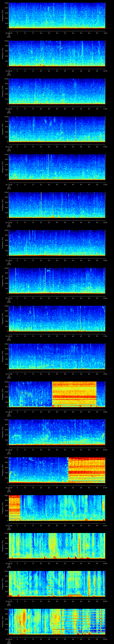Click the spectrogram panel starting at 20:10:00
This screenshot has height=644, width=114.
click(57, 91)
